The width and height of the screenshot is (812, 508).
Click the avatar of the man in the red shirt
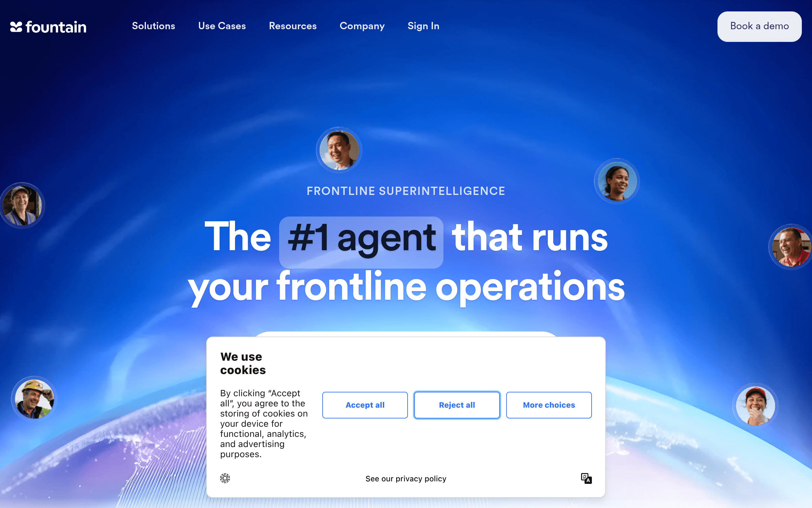[791, 247]
